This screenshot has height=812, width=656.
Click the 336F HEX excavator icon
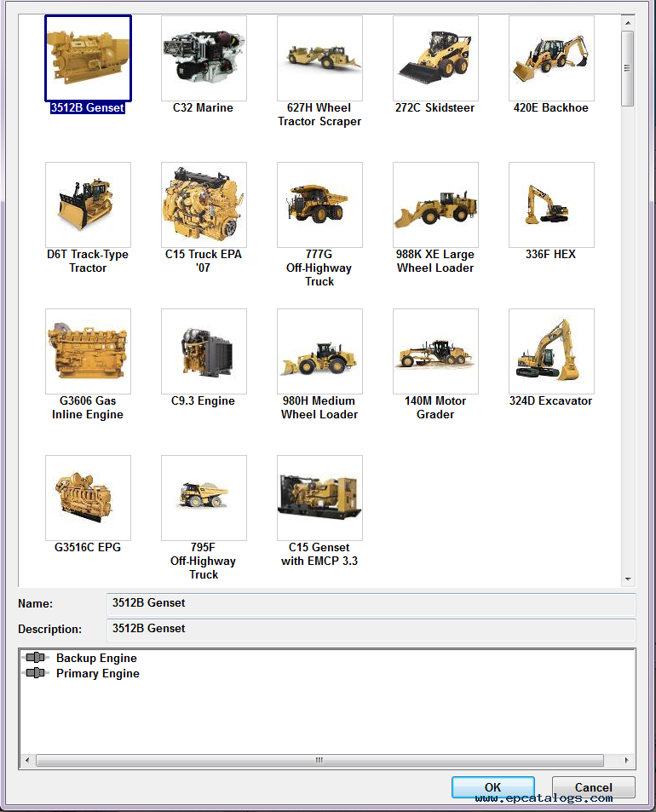551,205
